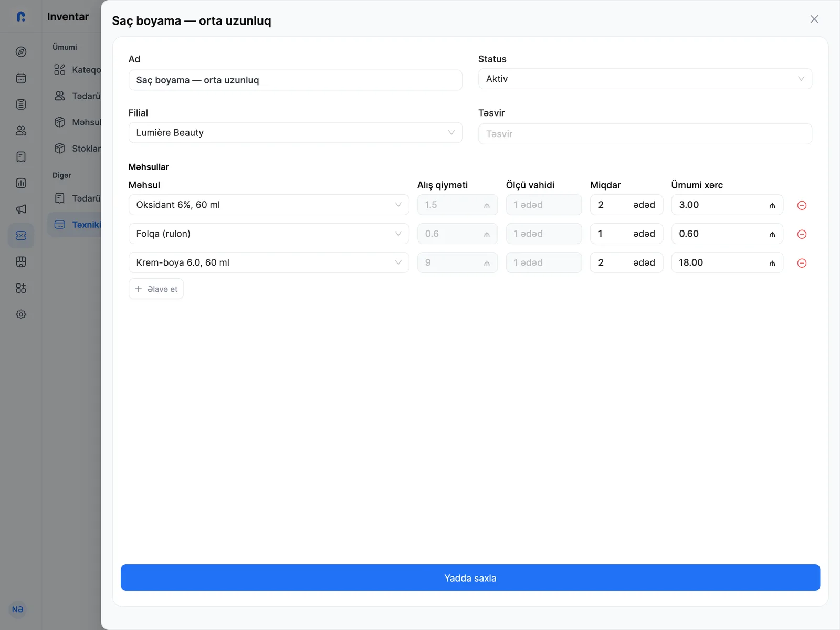Open the clients people icon in sidebar
The image size is (840, 630).
coord(21,131)
